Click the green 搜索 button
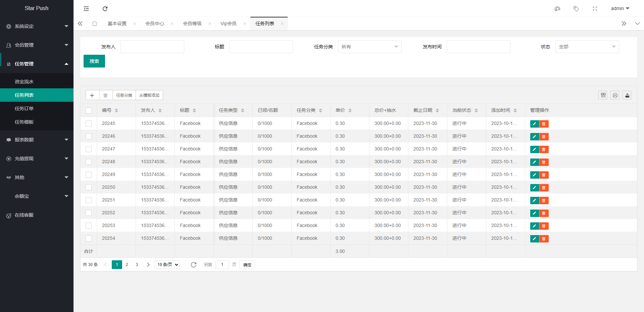This screenshot has height=312, width=644. (94, 61)
